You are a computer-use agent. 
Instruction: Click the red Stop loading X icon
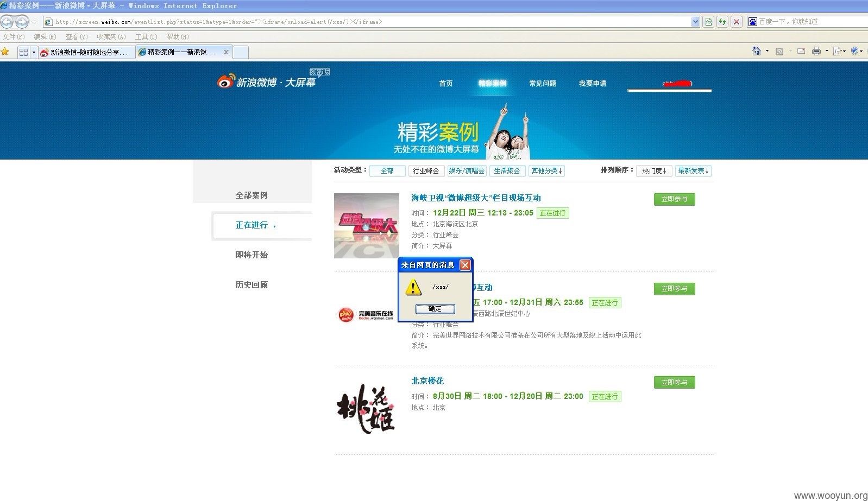737,22
